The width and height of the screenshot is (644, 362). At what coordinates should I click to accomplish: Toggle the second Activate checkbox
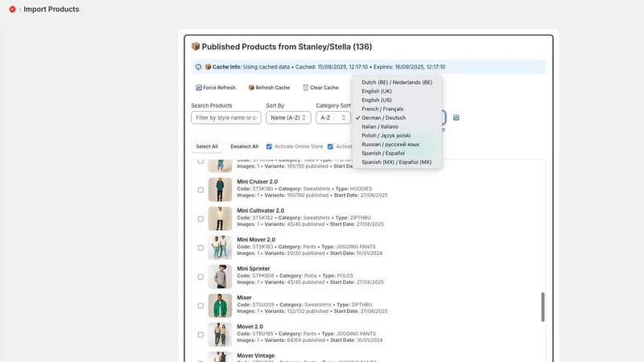pyautogui.click(x=330, y=146)
